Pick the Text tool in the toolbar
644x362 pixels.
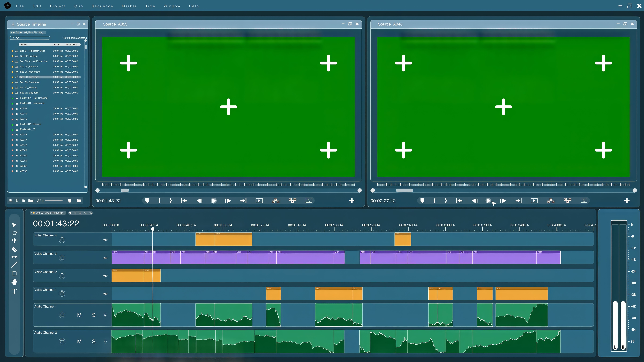(14, 291)
